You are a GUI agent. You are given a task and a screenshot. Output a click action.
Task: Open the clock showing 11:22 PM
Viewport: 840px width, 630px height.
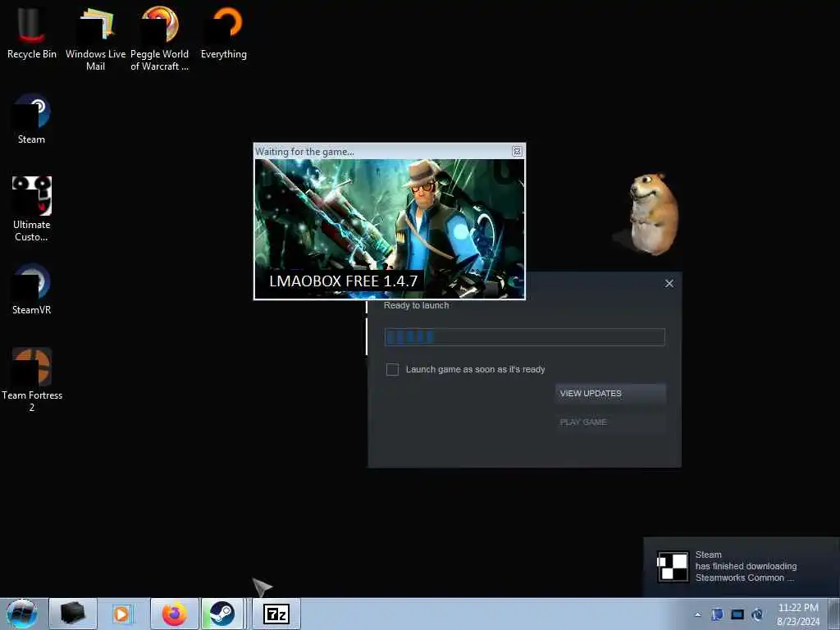pos(797,614)
